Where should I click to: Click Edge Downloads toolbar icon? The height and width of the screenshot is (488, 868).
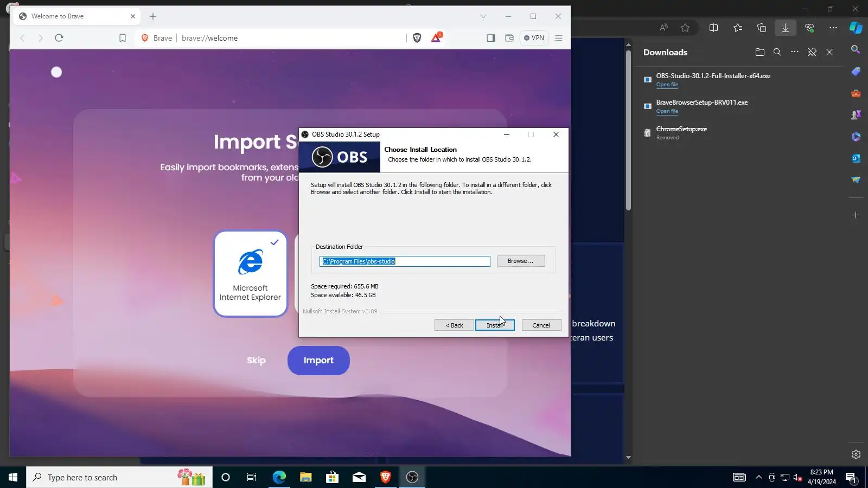pos(786,28)
